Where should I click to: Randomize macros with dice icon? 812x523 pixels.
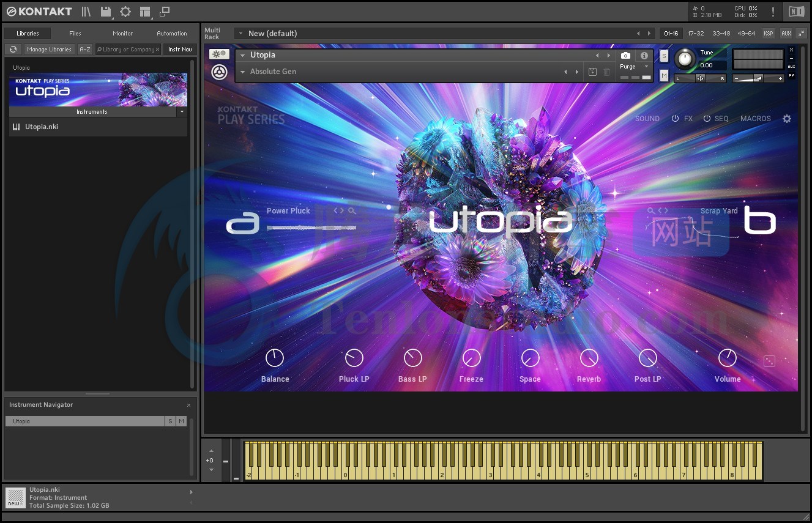point(769,362)
